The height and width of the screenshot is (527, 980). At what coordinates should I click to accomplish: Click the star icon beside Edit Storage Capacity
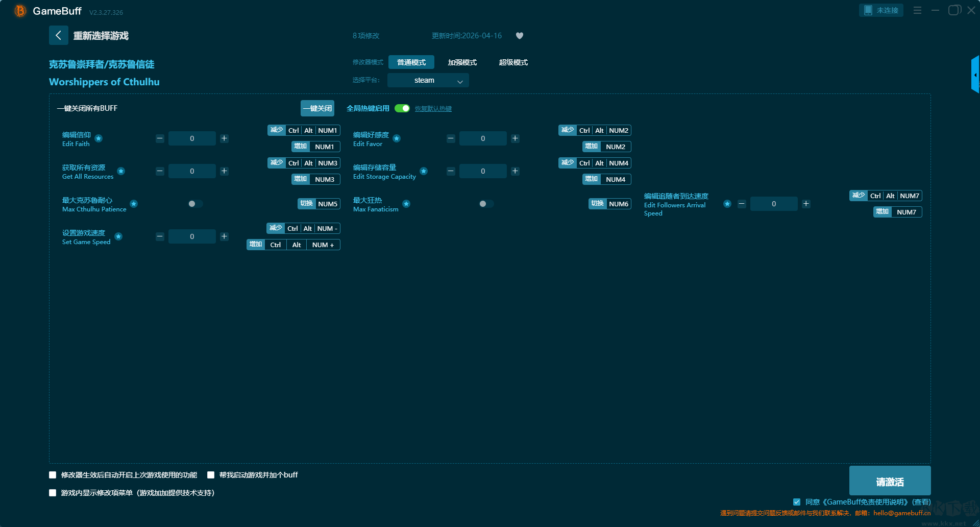pos(424,171)
